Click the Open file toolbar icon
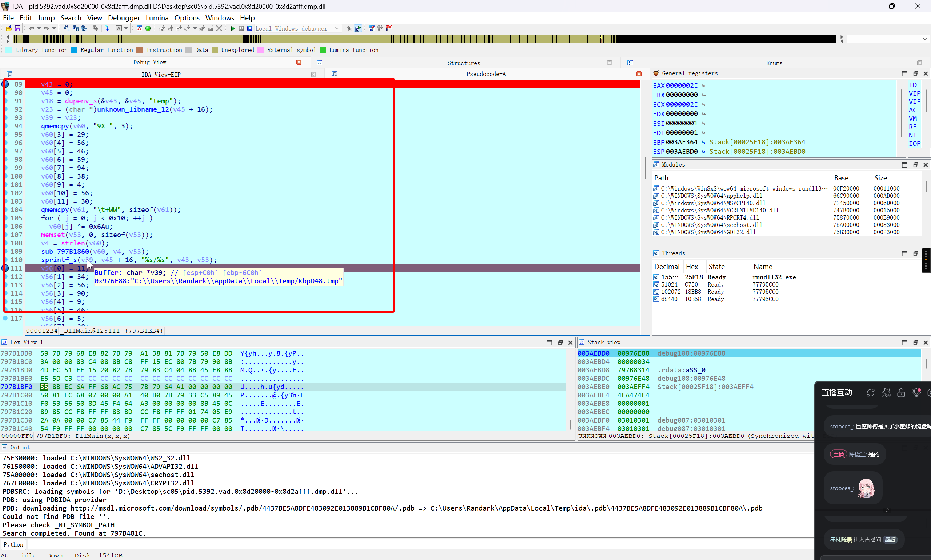The height and width of the screenshot is (560, 931). click(9, 28)
